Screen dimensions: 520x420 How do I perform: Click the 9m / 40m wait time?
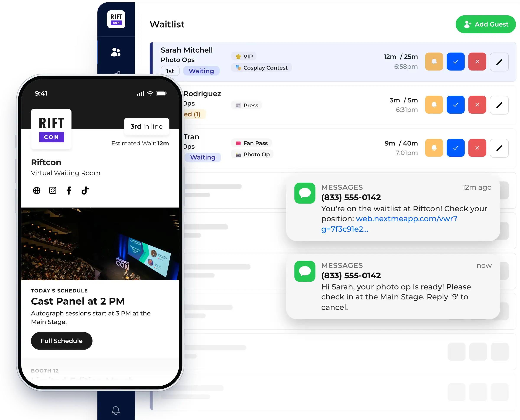[401, 143]
